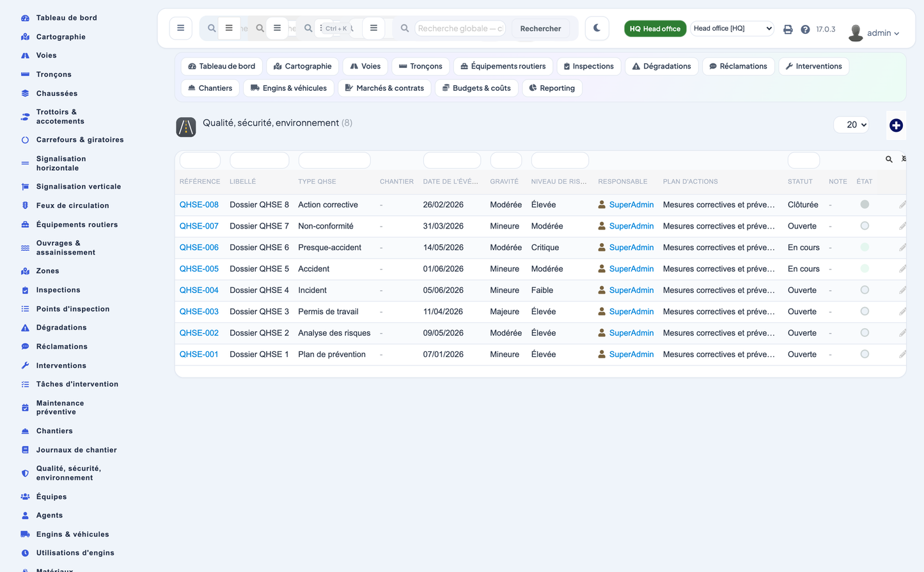Click the 'Presque-accident' cell
Screen dimensions: 924x572
coord(329,248)
